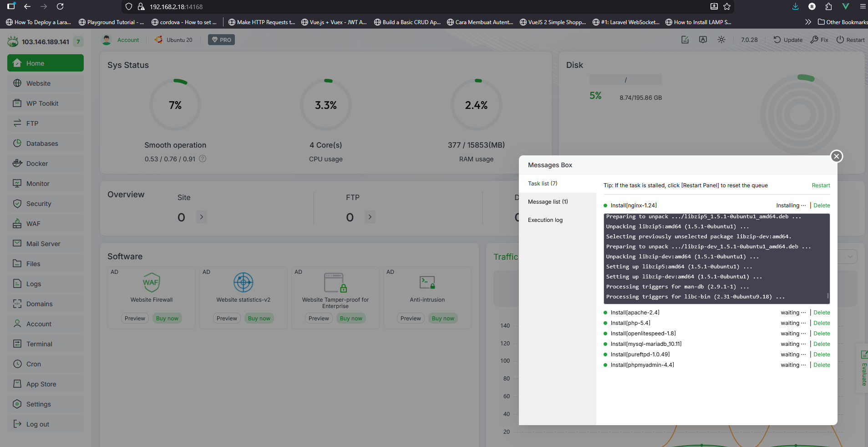Viewport: 868px width, 447px height.
Task: Show more bookmarks chevron
Action: click(808, 22)
